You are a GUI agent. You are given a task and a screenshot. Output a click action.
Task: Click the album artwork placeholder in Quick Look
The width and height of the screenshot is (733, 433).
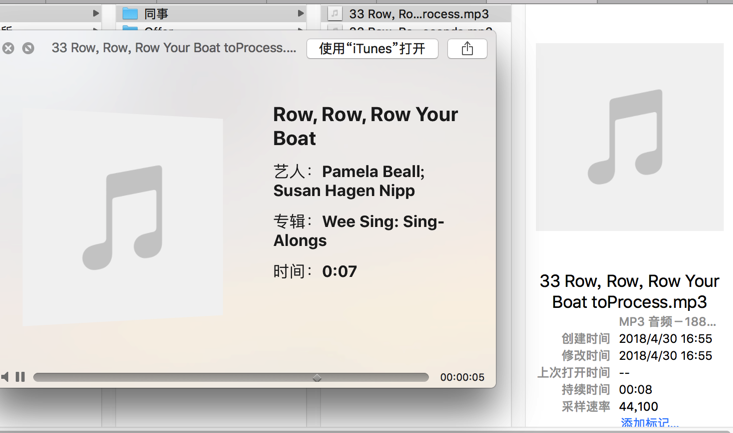123,217
